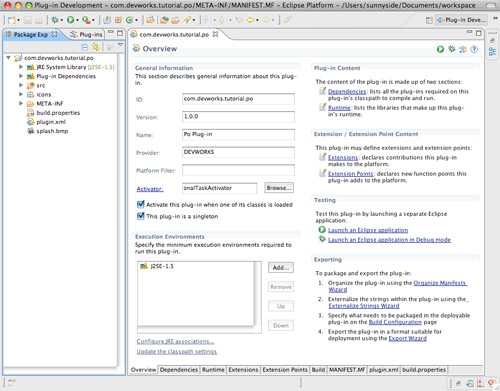The image size is (500, 391).
Task: Switch to the Extension Points editor tab
Action: [285, 370]
